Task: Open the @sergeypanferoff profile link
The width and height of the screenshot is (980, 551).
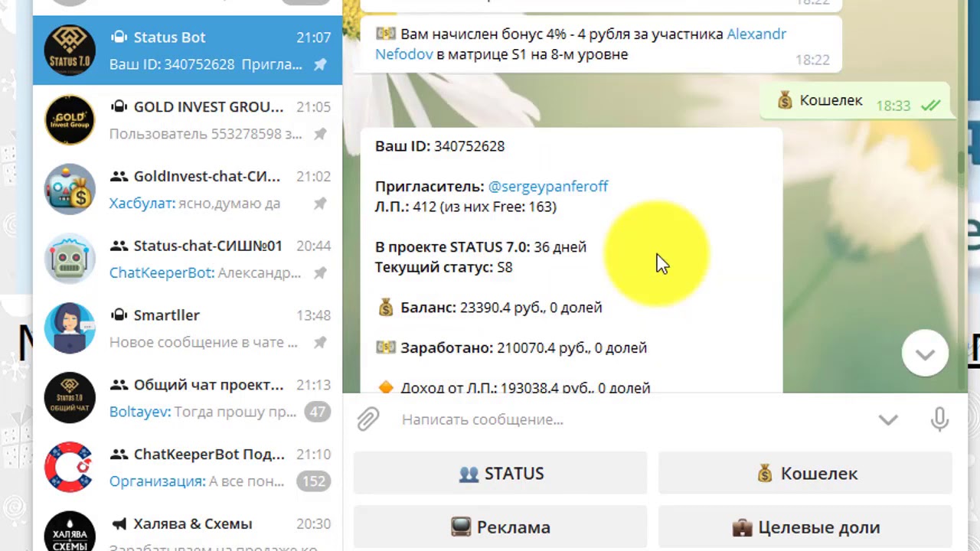Action: click(x=548, y=186)
